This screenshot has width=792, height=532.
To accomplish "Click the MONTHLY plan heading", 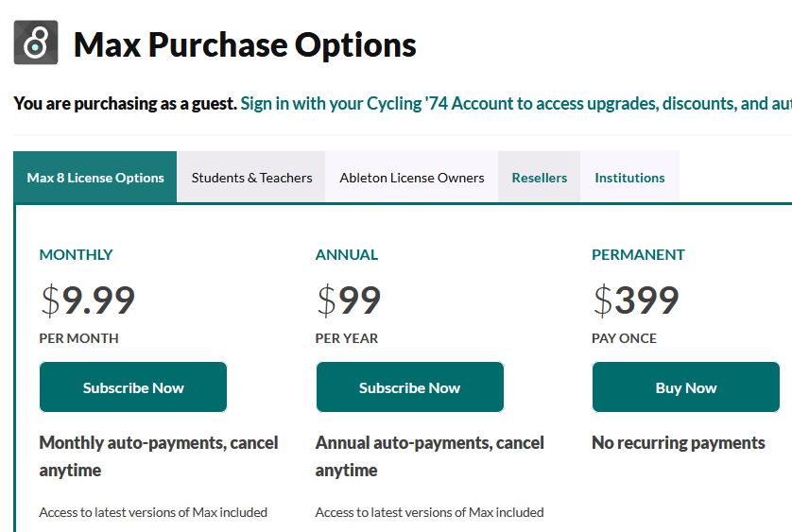I will pyautogui.click(x=76, y=254).
